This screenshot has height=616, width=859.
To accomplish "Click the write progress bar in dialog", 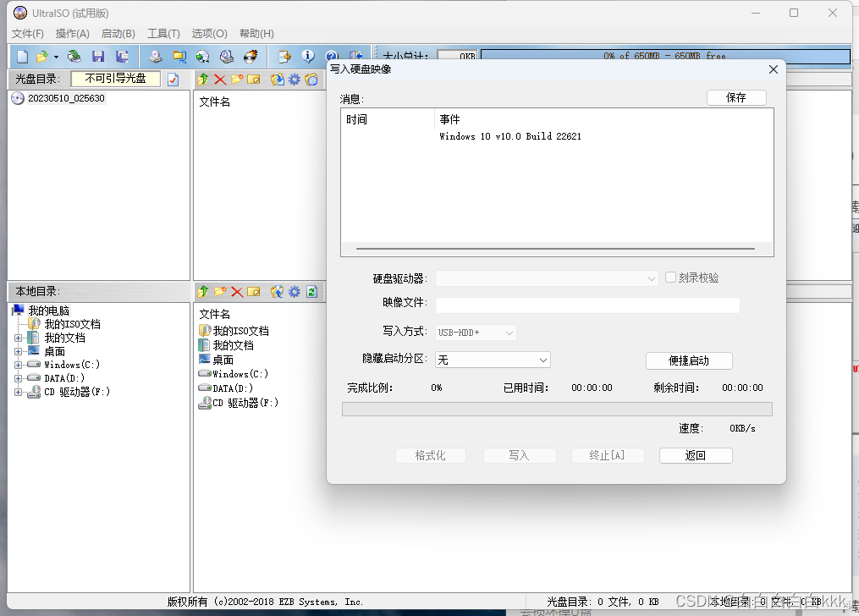I will click(x=557, y=409).
